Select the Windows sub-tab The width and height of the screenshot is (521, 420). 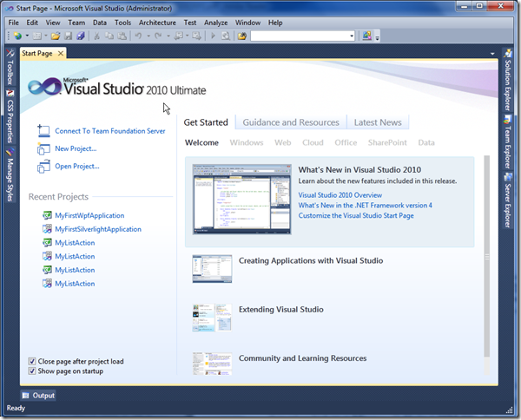pyautogui.click(x=247, y=143)
